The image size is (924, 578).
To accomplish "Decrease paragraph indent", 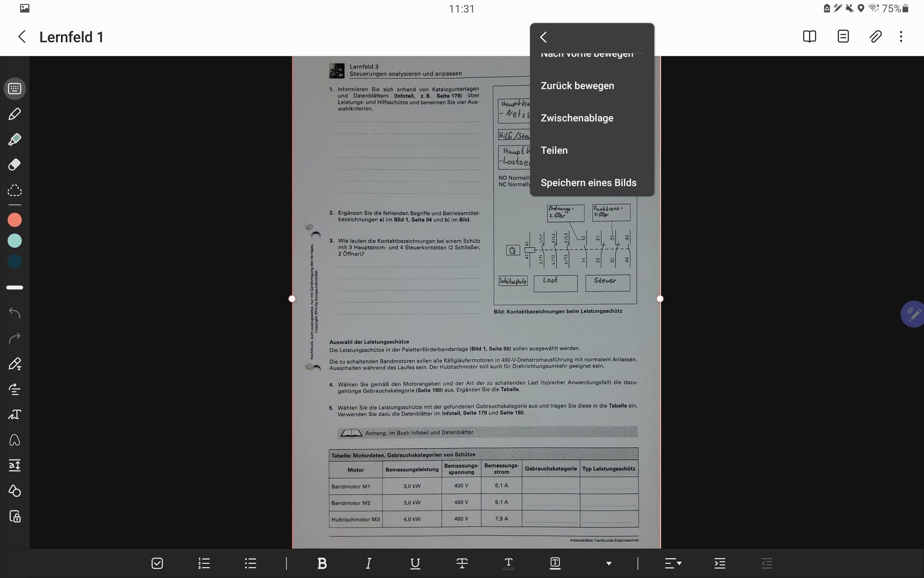I will coord(766,563).
